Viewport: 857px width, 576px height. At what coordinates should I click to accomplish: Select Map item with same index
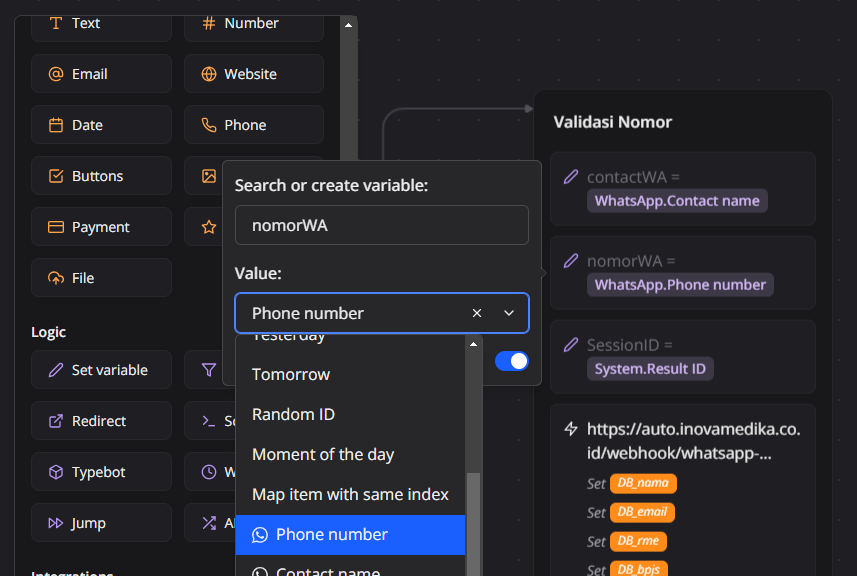[350, 494]
